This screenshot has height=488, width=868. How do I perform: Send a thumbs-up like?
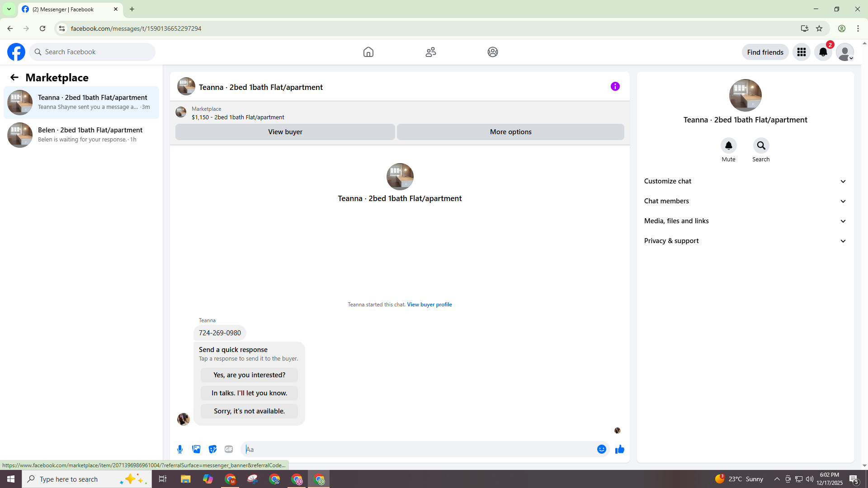[x=619, y=449]
